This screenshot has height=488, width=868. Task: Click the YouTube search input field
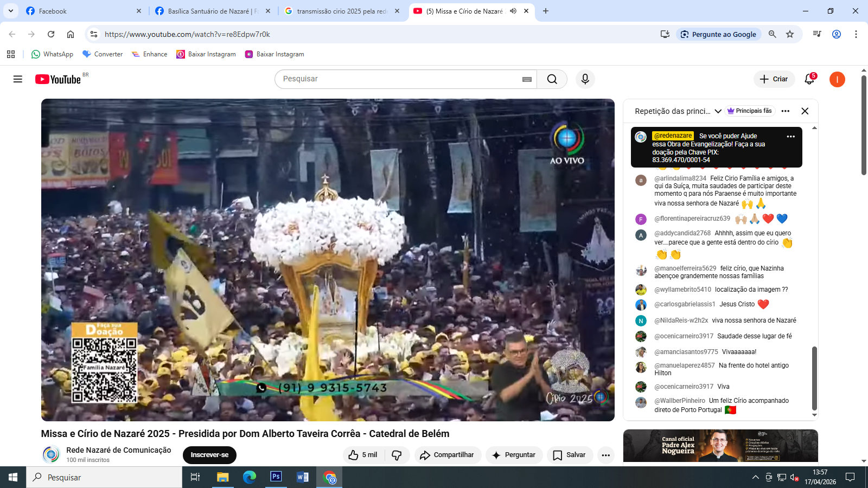click(x=399, y=79)
